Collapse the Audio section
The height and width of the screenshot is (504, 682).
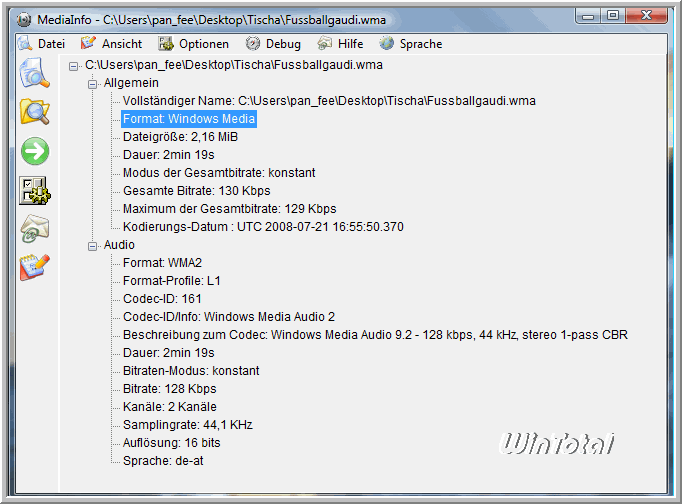(92, 246)
